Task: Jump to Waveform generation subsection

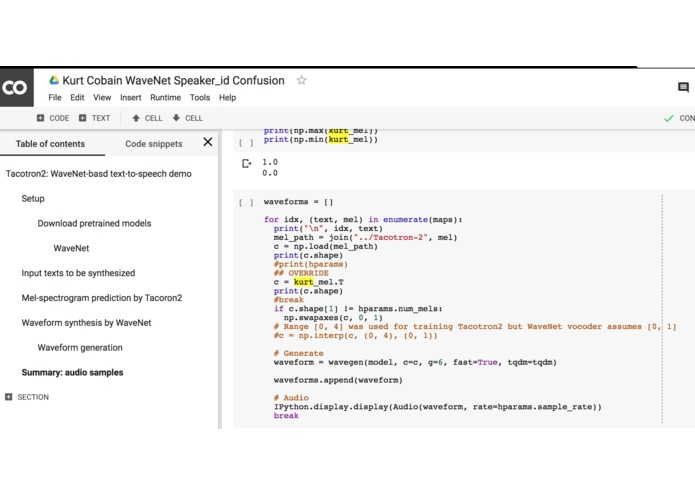Action: 80,347
